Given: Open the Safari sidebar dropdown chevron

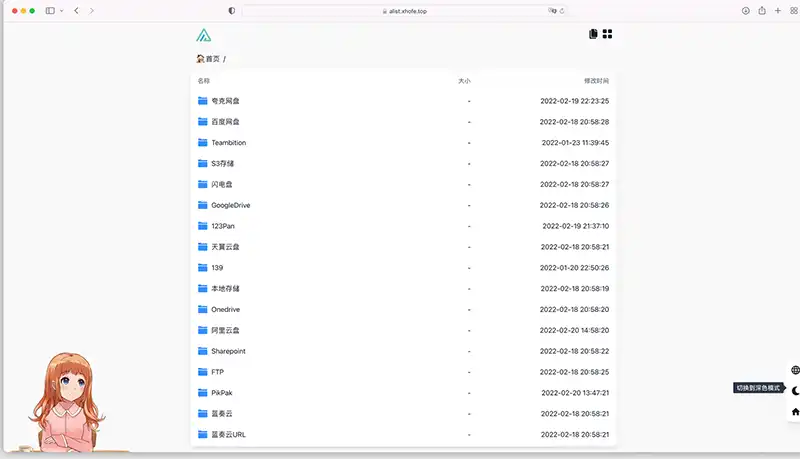Looking at the screenshot, I should (62, 11).
